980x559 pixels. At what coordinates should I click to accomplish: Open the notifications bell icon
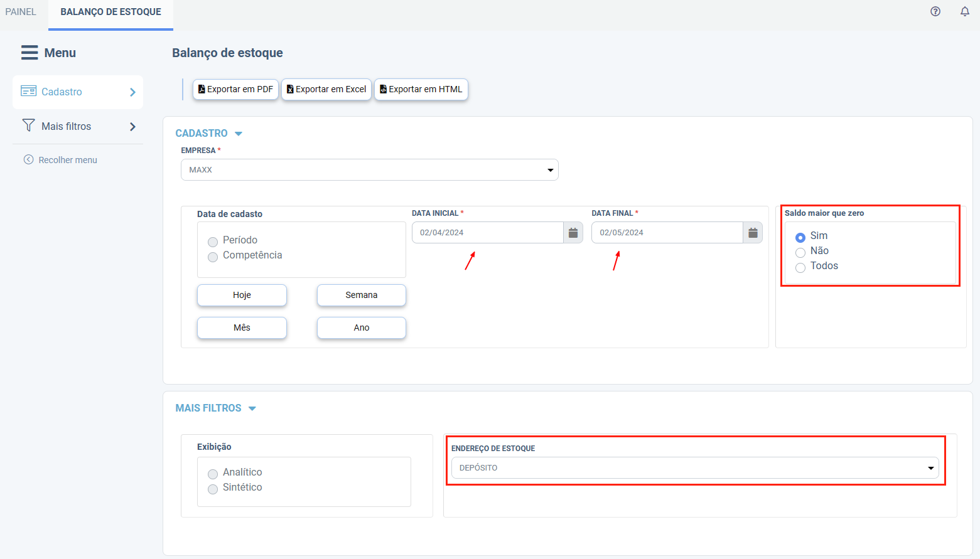point(965,11)
